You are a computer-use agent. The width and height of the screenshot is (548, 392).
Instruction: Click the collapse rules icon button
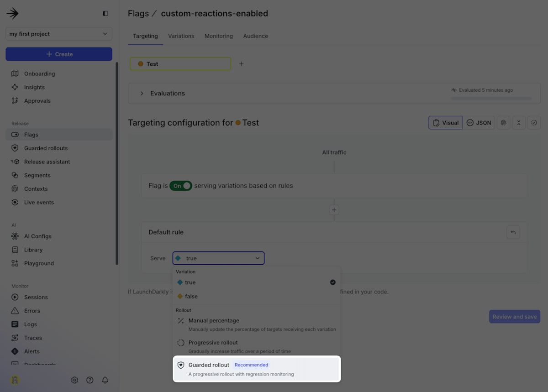tap(519, 123)
